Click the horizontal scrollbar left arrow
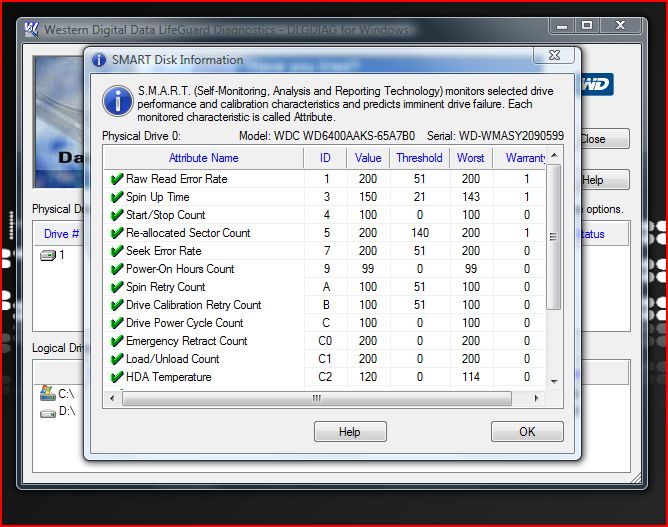The width and height of the screenshot is (668, 527). pos(112,398)
